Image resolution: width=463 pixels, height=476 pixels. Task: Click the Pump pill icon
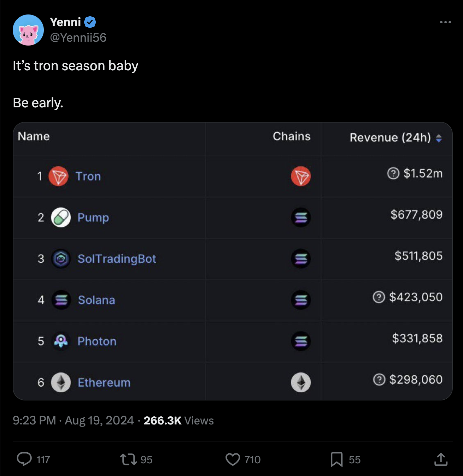point(61,217)
